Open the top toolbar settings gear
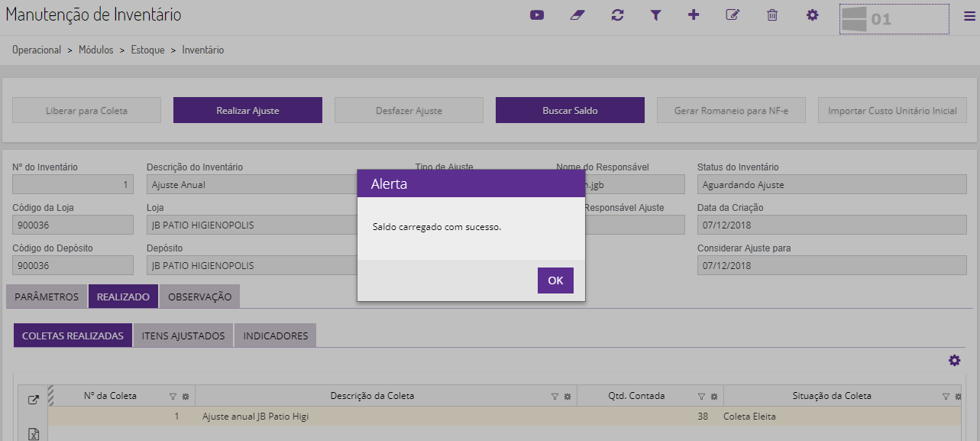Screen dimensions: 980x441 click(812, 15)
